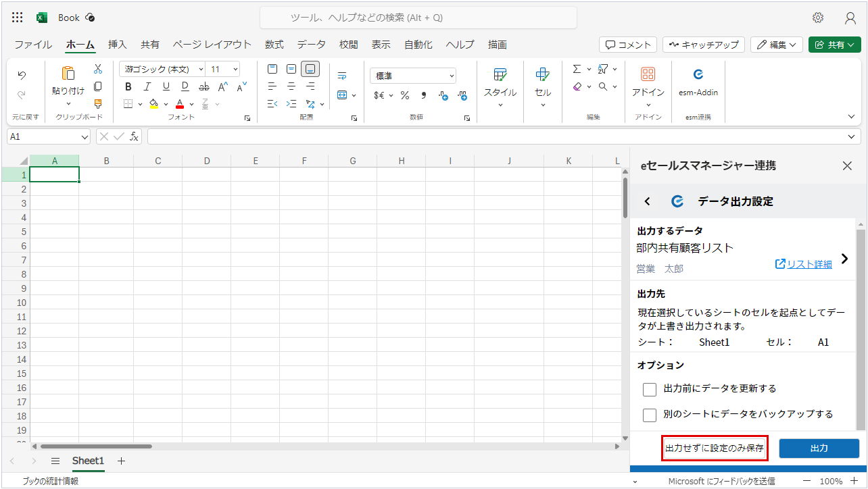Open the app launcher grid icon
868x489 pixels.
[x=18, y=18]
